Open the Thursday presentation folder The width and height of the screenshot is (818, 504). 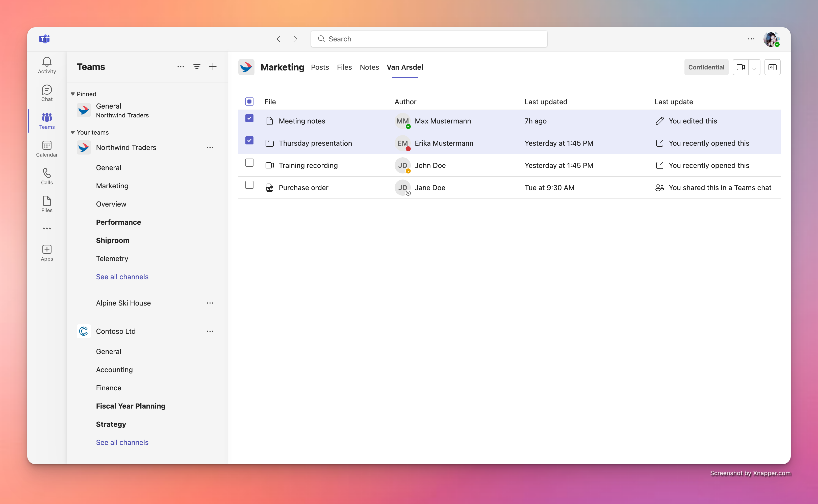315,143
